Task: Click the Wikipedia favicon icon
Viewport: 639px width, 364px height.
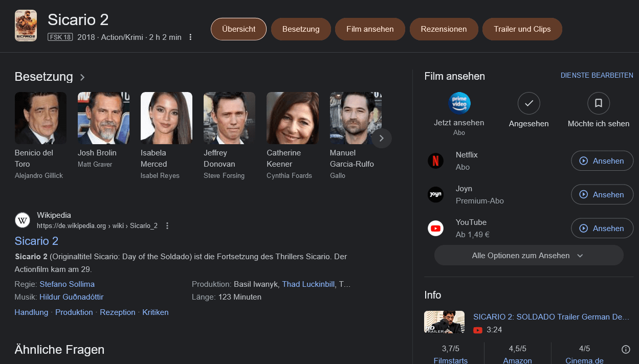Action: (23, 220)
